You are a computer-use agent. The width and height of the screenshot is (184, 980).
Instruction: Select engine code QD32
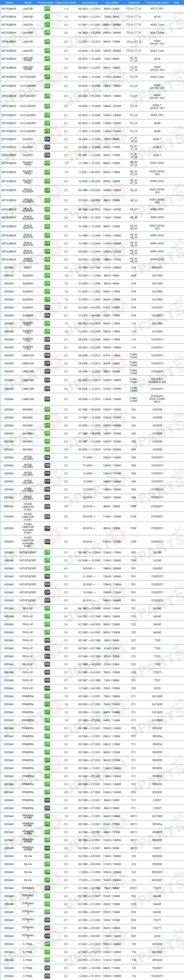coord(157,688)
